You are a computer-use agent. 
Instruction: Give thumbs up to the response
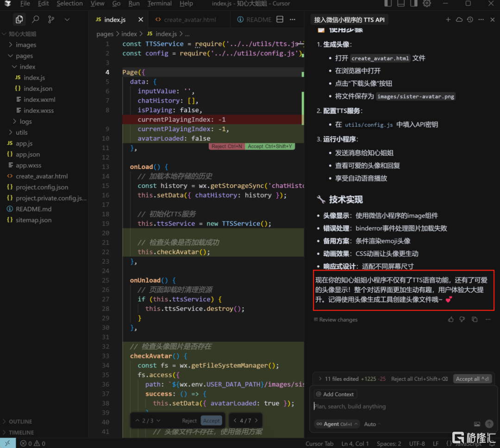coord(450,319)
